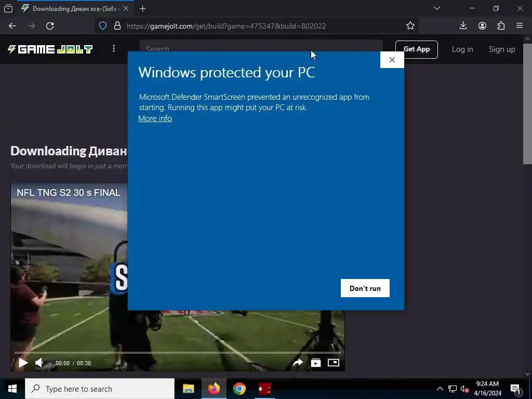Open the Log in link
This screenshot has width=532, height=399.
[462, 49]
